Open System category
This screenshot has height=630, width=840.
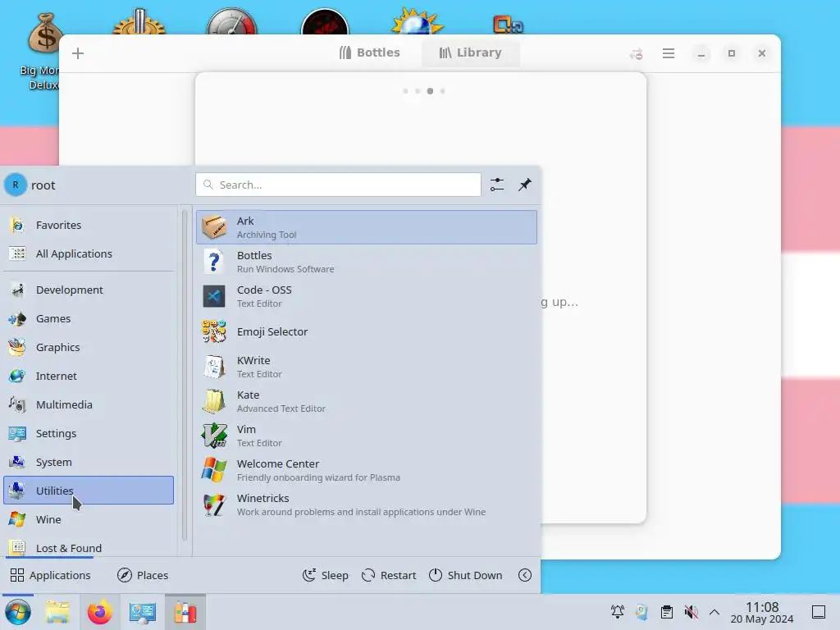tap(89, 462)
